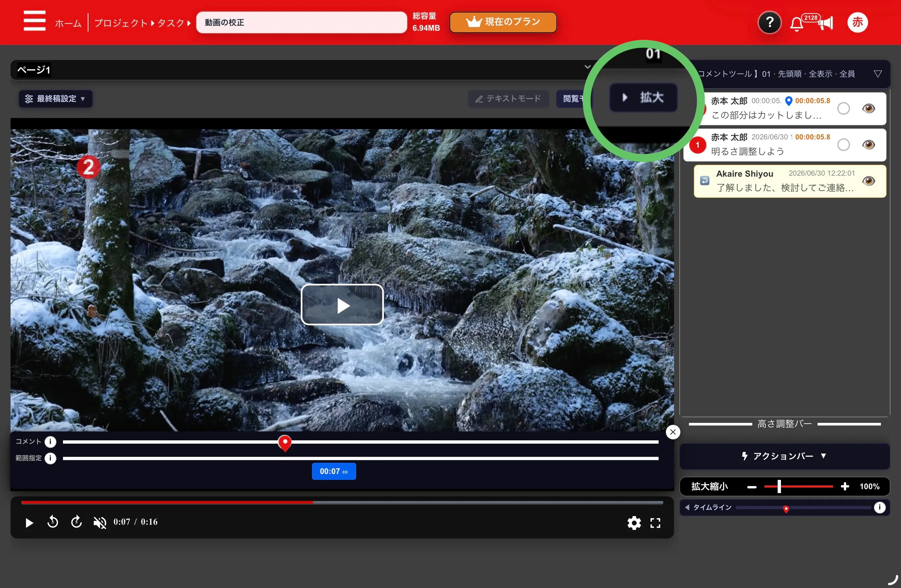Click the 拡大 expand button

click(643, 97)
